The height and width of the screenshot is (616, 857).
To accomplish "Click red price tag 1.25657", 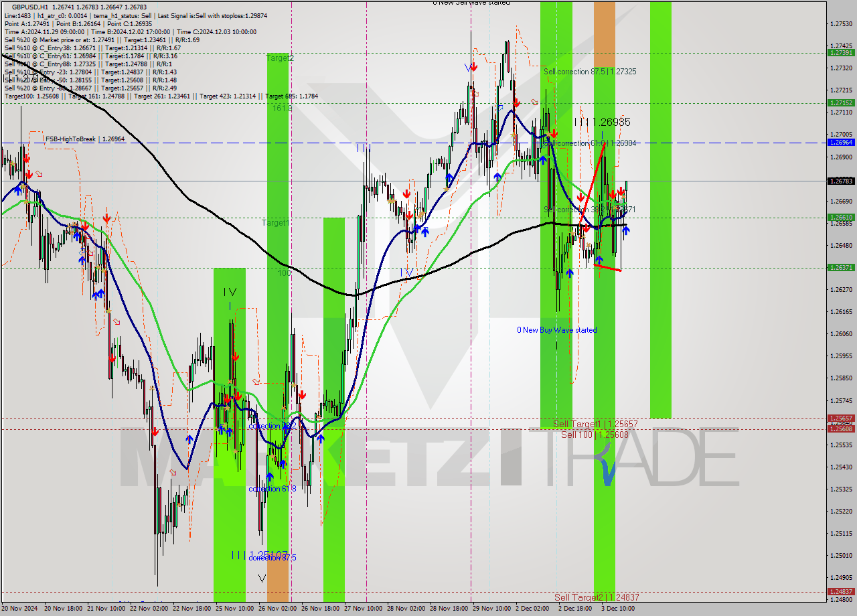I will point(841,418).
